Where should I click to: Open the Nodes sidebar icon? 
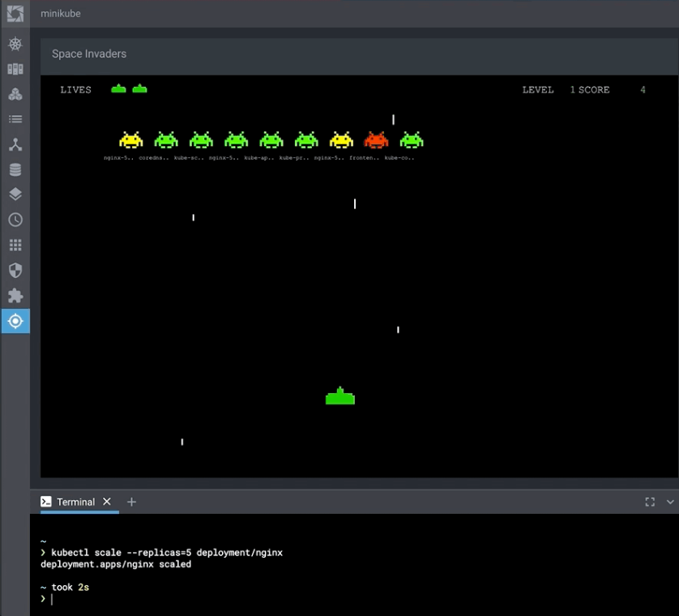coord(15,69)
